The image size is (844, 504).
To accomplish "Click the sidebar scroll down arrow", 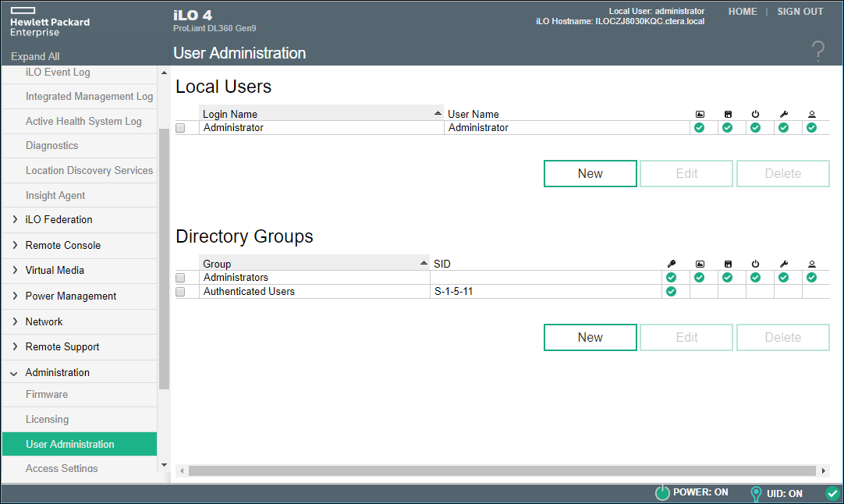I will 164,465.
